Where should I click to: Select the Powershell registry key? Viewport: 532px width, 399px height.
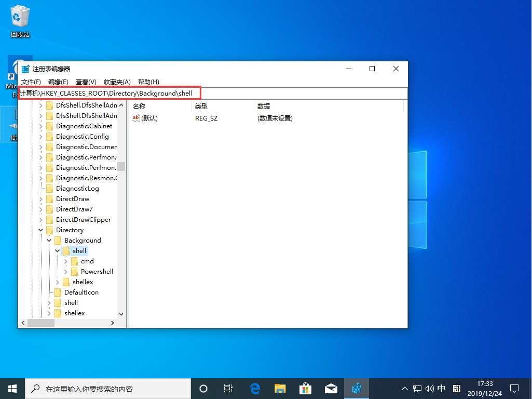pos(96,271)
